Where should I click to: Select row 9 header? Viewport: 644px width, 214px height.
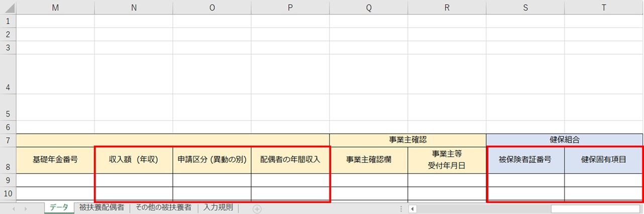(8, 180)
